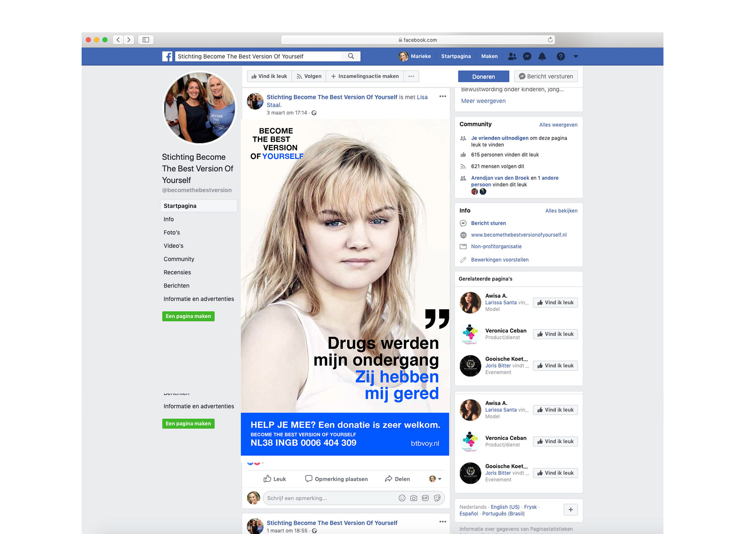Toggle Volgen to follow the page

point(309,76)
